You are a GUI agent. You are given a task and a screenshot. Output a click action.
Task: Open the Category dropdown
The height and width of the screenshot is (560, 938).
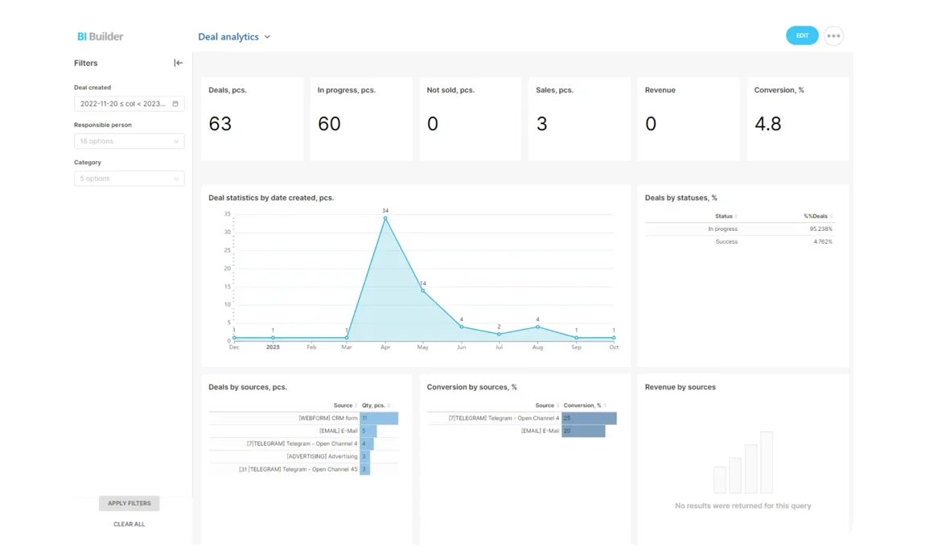(x=129, y=179)
